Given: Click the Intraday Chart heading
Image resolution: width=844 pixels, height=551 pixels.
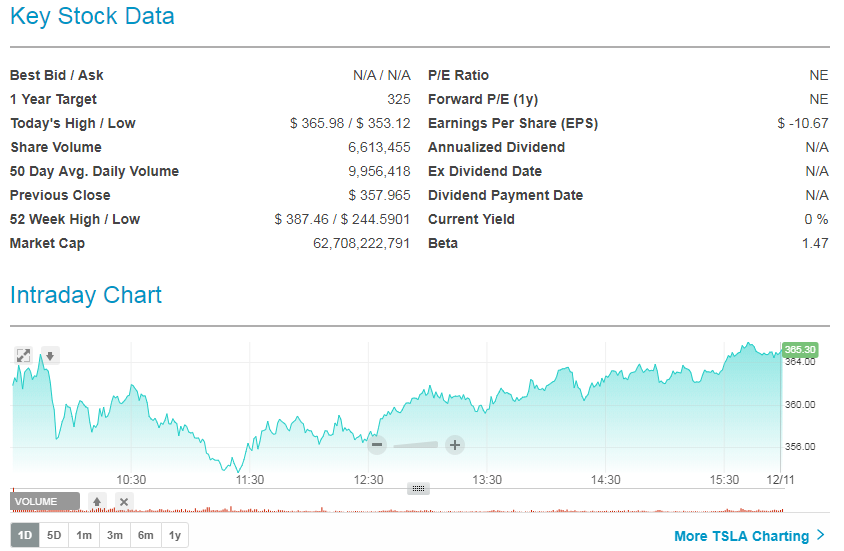Looking at the screenshot, I should point(86,295).
